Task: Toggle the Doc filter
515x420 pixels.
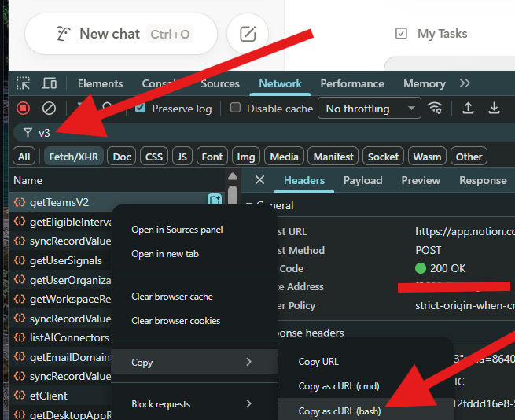Action: pos(122,157)
